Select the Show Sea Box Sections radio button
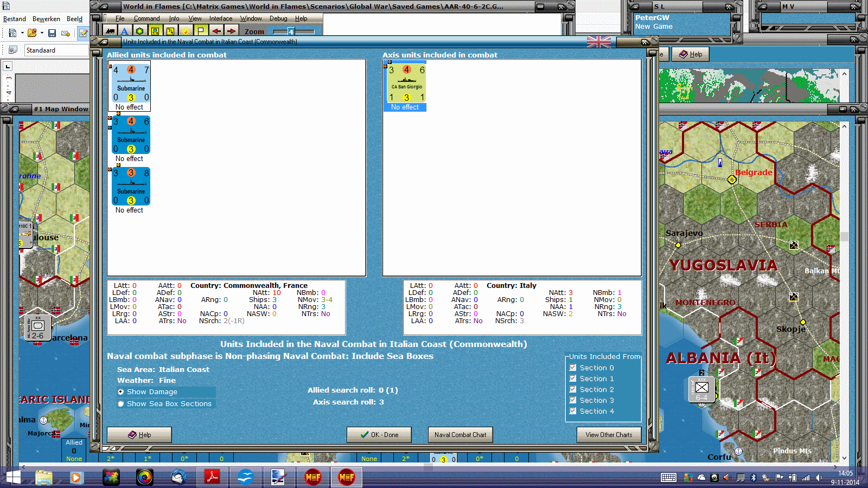Screen dimensions: 868x488 point(121,404)
